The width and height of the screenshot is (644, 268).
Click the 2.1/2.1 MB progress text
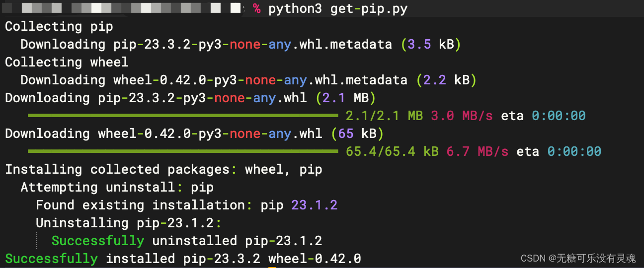tap(384, 116)
